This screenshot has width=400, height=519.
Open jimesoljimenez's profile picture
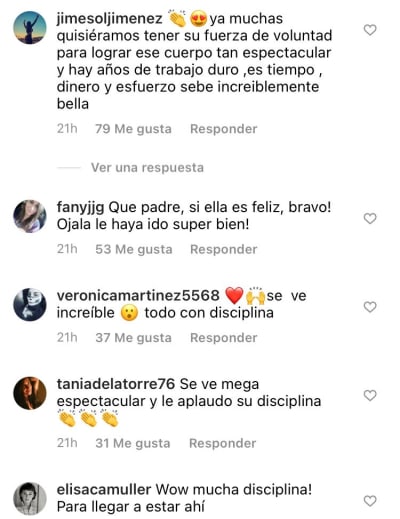(30, 27)
